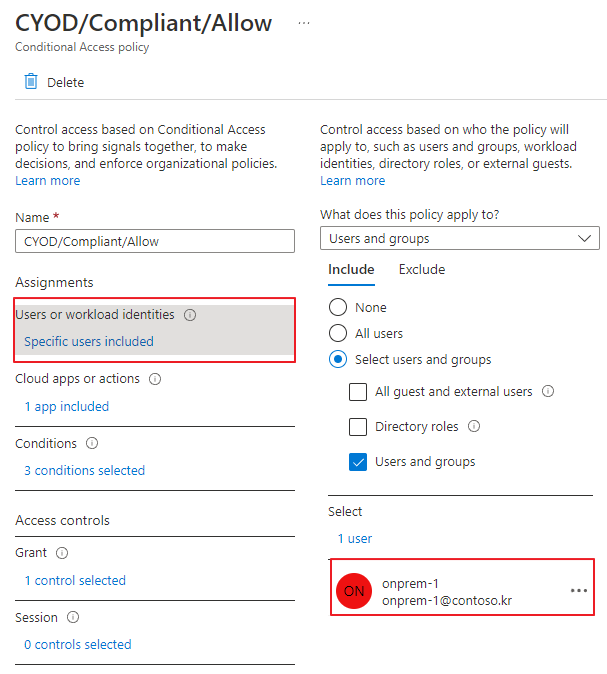The image size is (607, 674).
Task: Open the 'Users and groups' policy scope dropdown
Action: [x=460, y=238]
